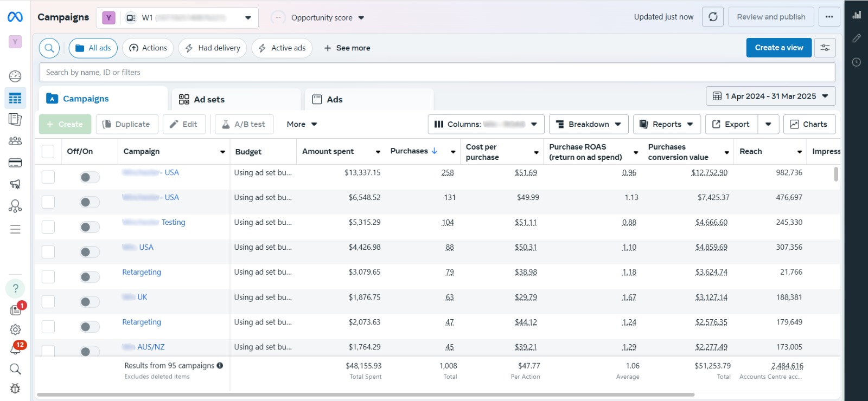
Task: Open Audiences icon in left sidebar
Action: [15, 141]
